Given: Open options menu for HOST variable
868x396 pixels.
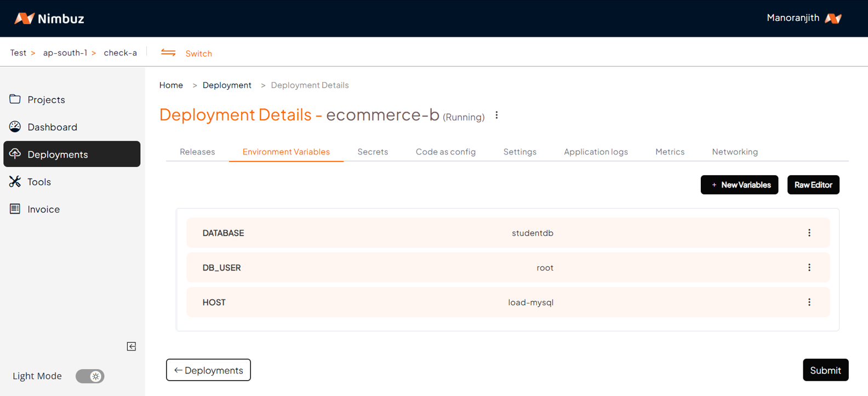Looking at the screenshot, I should [x=809, y=302].
